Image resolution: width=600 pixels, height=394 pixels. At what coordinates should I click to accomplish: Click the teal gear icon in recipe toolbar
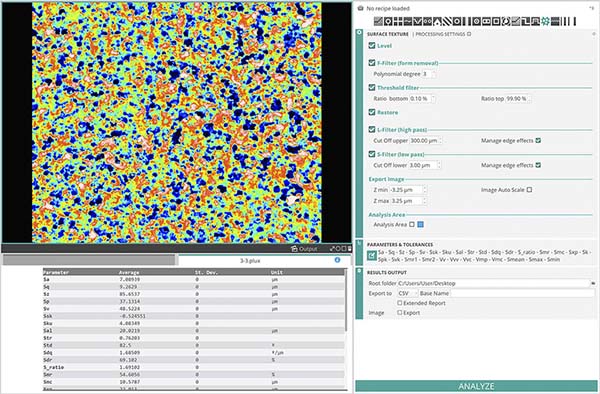tap(546, 21)
